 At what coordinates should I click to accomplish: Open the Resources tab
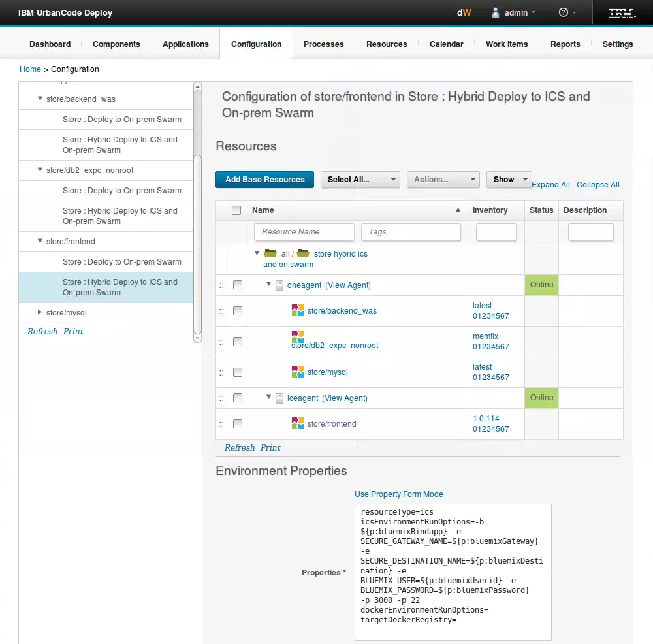[387, 44]
